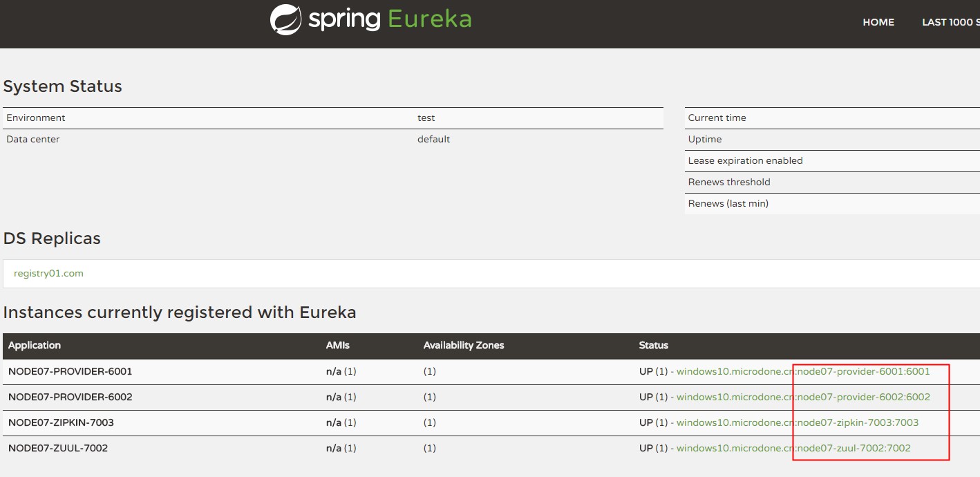The height and width of the screenshot is (477, 980).
Task: Click the n/a (1) AMI cell for NODE07-ZUUL-7002
Action: [341, 448]
